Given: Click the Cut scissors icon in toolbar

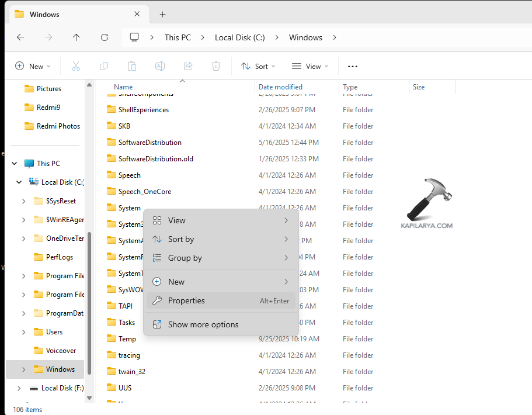Looking at the screenshot, I should (75, 67).
